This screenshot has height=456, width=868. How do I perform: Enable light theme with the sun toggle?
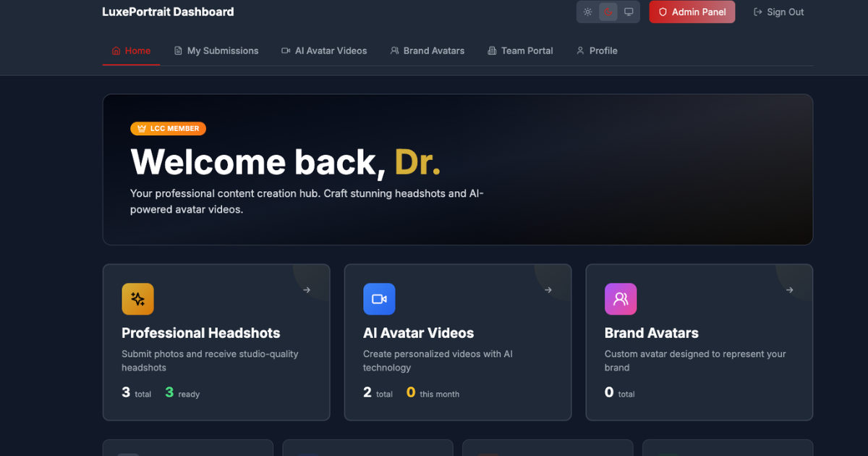coord(588,12)
